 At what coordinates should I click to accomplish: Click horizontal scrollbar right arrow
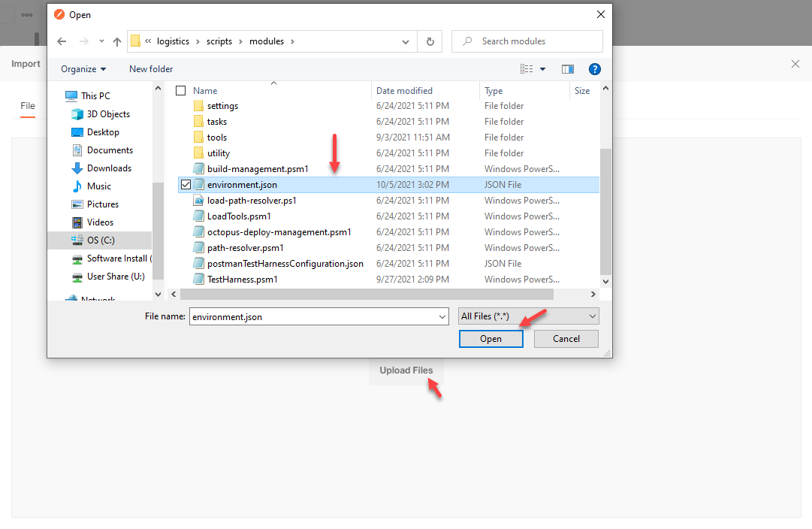pos(593,295)
